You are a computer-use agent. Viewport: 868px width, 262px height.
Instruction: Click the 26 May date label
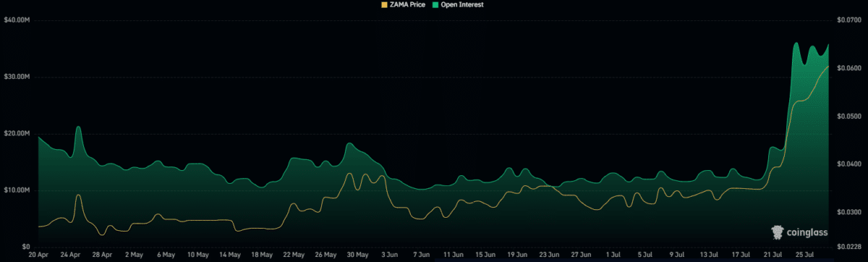click(325, 255)
